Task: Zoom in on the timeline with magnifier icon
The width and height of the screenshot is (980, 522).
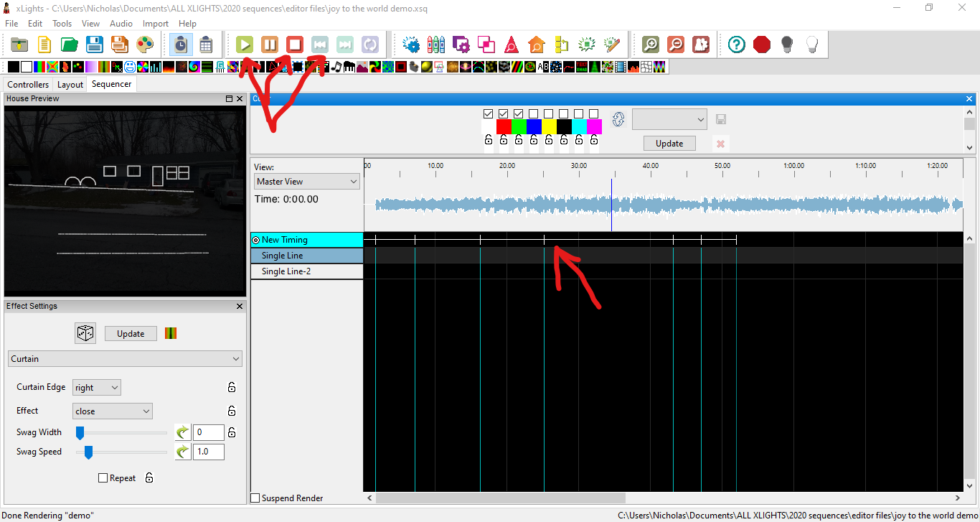Action: (x=650, y=44)
